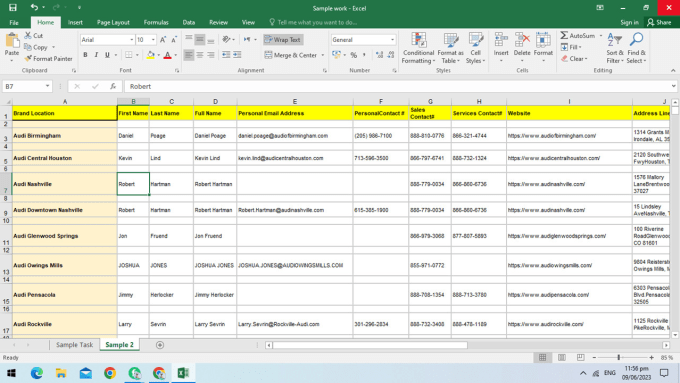Click Decrease Decimal icon

point(391,55)
